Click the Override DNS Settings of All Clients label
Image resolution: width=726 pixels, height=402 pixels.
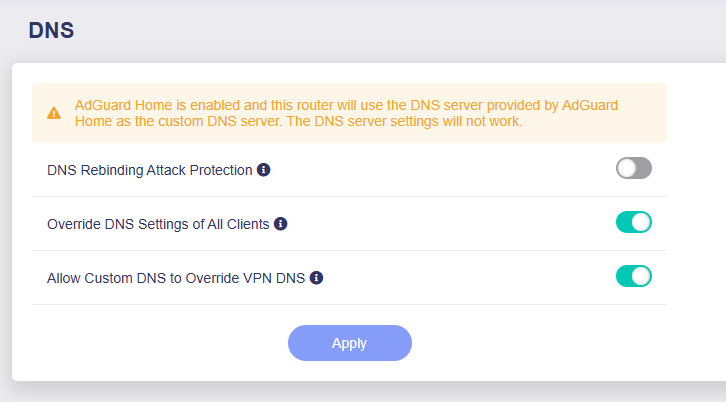(x=158, y=224)
